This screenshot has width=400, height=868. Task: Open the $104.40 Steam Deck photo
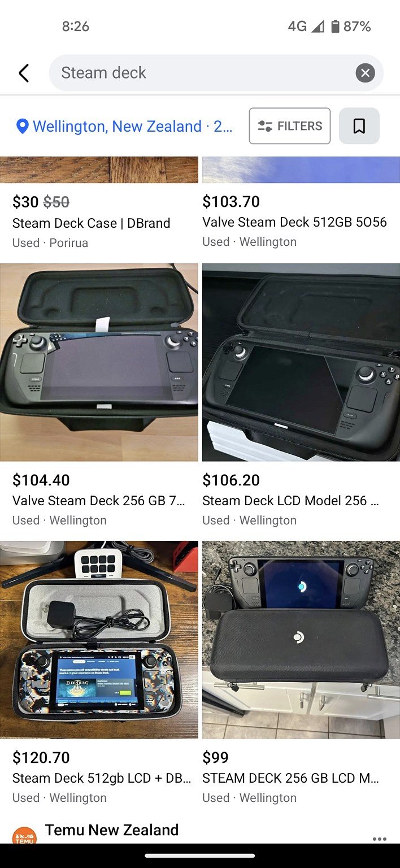click(x=99, y=362)
